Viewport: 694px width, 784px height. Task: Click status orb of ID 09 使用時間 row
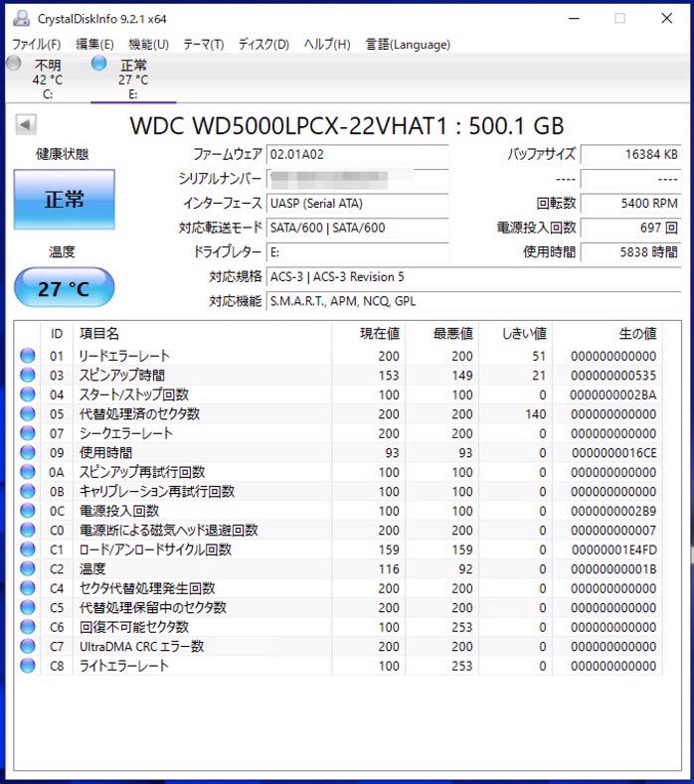point(28,452)
